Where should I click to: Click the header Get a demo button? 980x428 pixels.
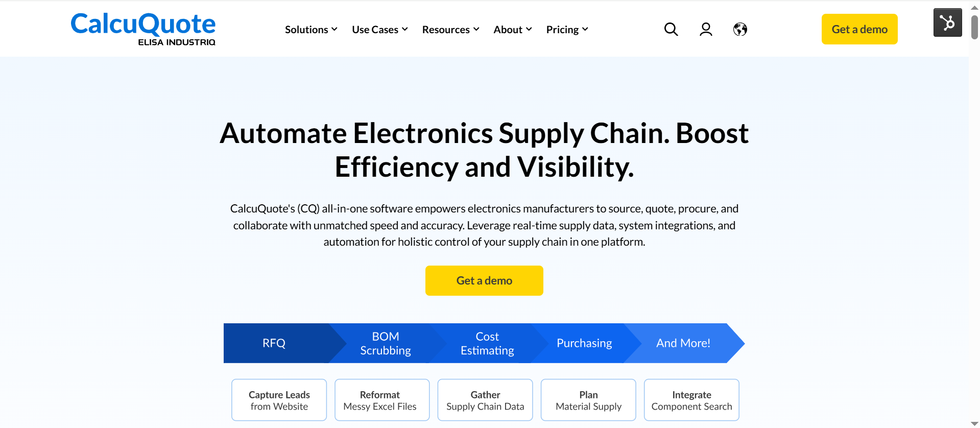point(859,29)
